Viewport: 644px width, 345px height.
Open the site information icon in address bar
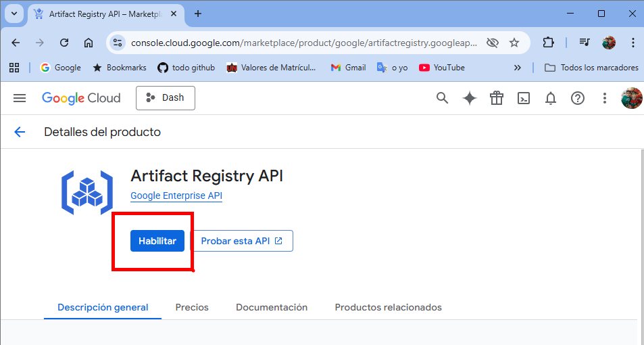(x=118, y=43)
